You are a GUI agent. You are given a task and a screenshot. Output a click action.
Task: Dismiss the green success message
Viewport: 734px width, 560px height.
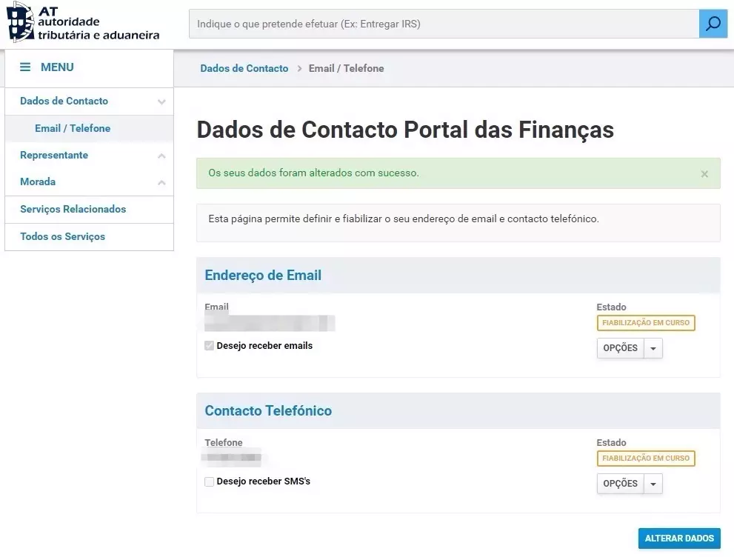point(704,174)
